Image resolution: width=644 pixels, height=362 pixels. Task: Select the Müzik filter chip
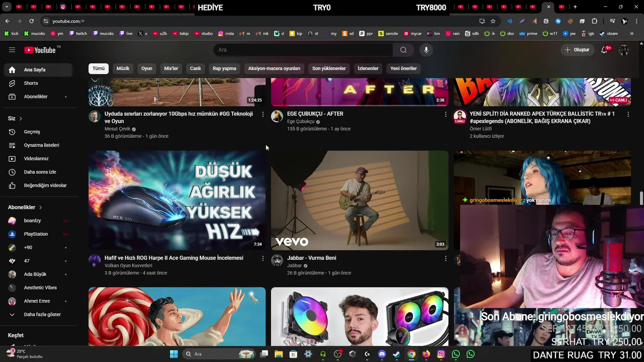coord(123,68)
